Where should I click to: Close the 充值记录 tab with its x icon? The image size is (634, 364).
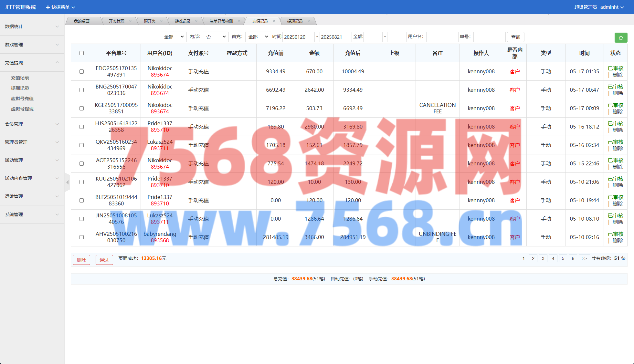tap(274, 21)
